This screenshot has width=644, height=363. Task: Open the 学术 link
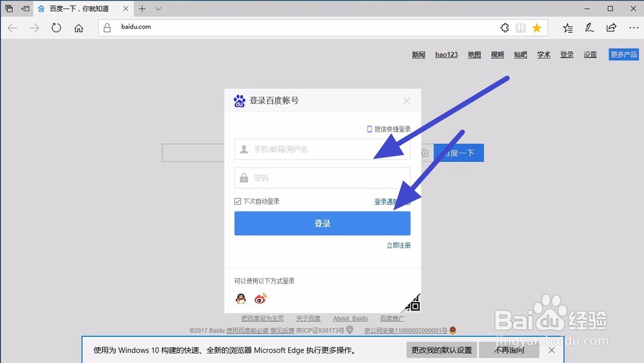[544, 55]
